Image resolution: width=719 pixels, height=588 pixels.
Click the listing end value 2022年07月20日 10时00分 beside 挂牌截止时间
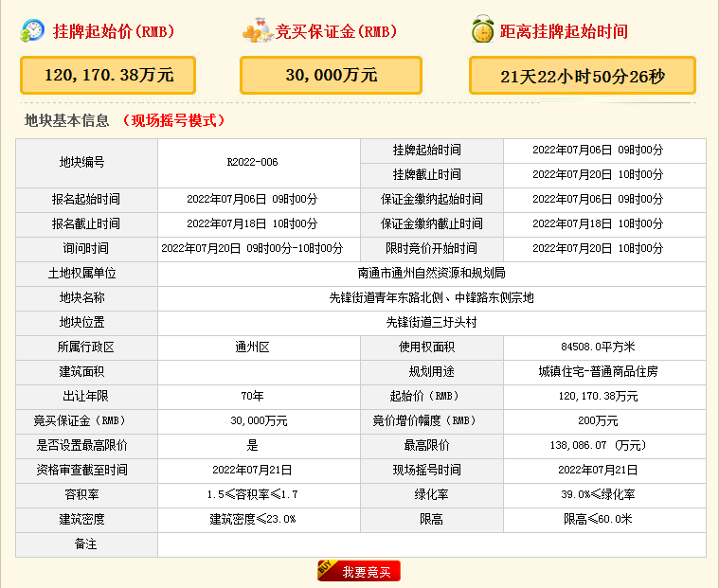[598, 174]
